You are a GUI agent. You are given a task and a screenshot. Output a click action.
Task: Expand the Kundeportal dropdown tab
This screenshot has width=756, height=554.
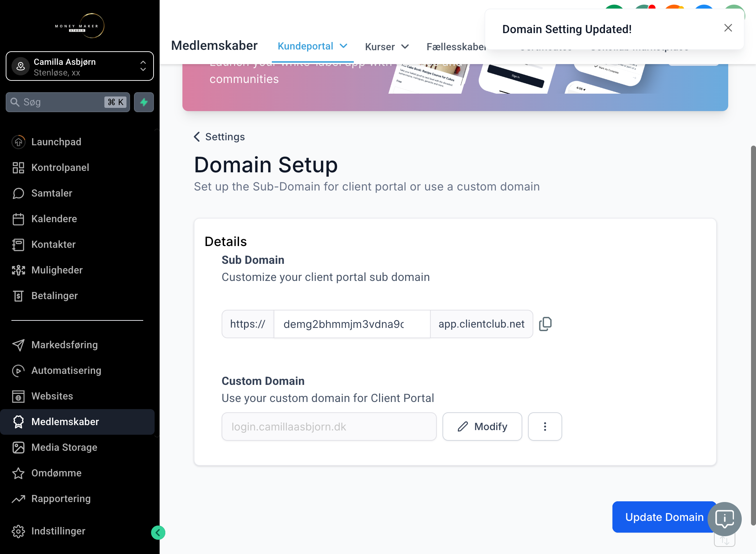[x=312, y=46]
